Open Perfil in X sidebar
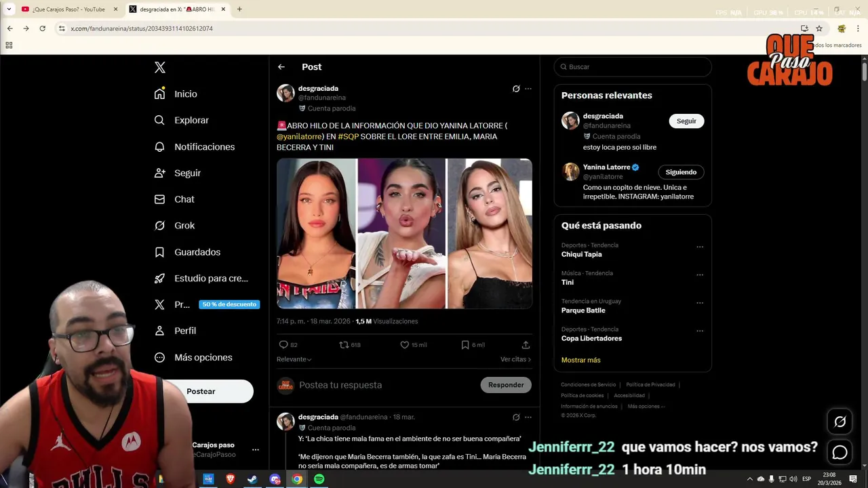868x488 pixels. [175, 331]
